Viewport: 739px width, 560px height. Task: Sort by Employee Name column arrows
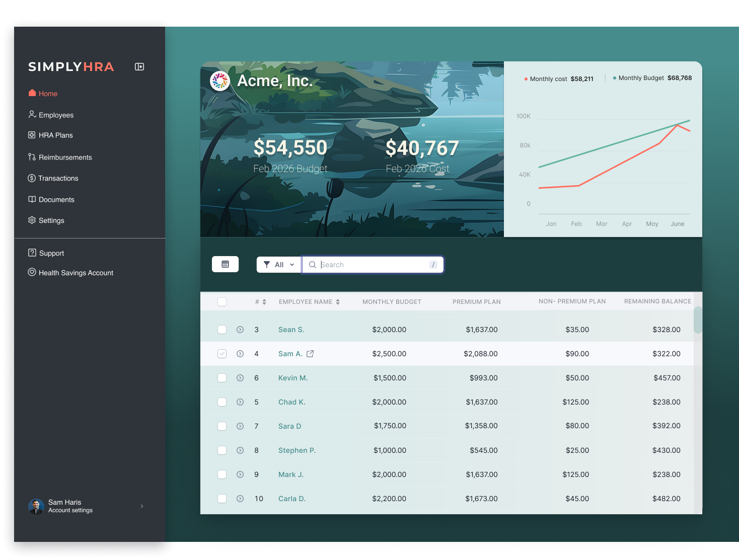[338, 302]
